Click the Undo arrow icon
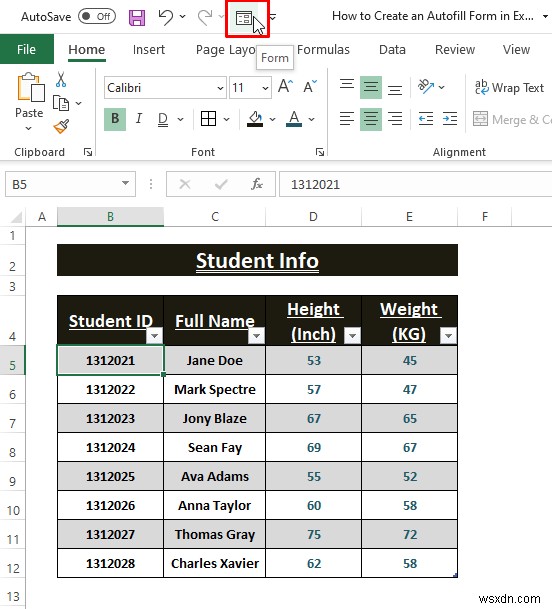 (166, 17)
